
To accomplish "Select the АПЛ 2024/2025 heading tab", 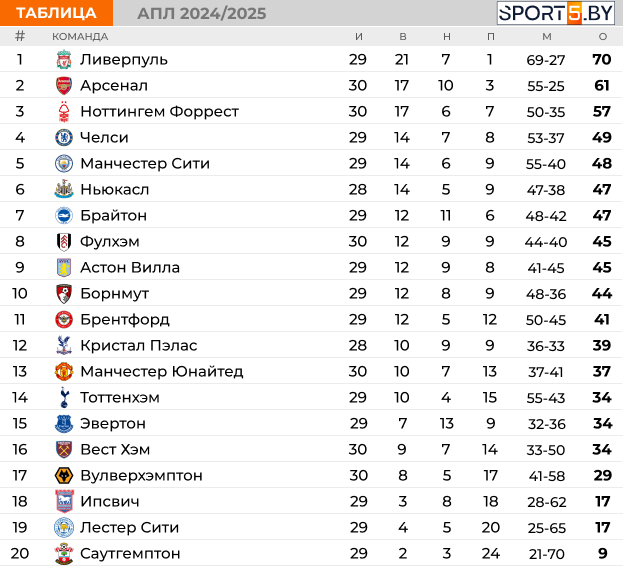I will coord(202,14).
